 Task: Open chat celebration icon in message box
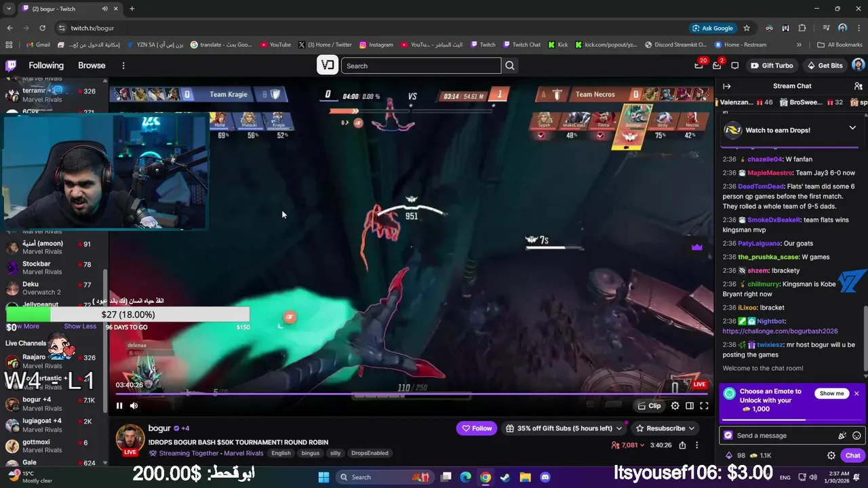(x=842, y=436)
